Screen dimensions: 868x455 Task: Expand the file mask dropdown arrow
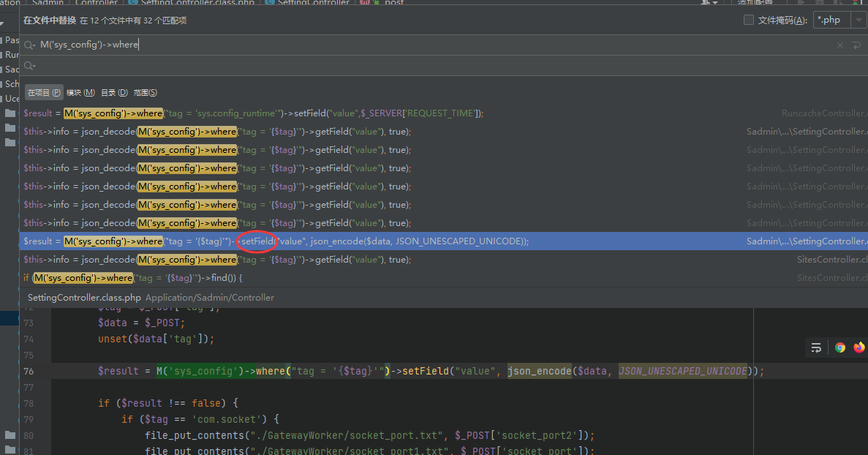(x=859, y=20)
